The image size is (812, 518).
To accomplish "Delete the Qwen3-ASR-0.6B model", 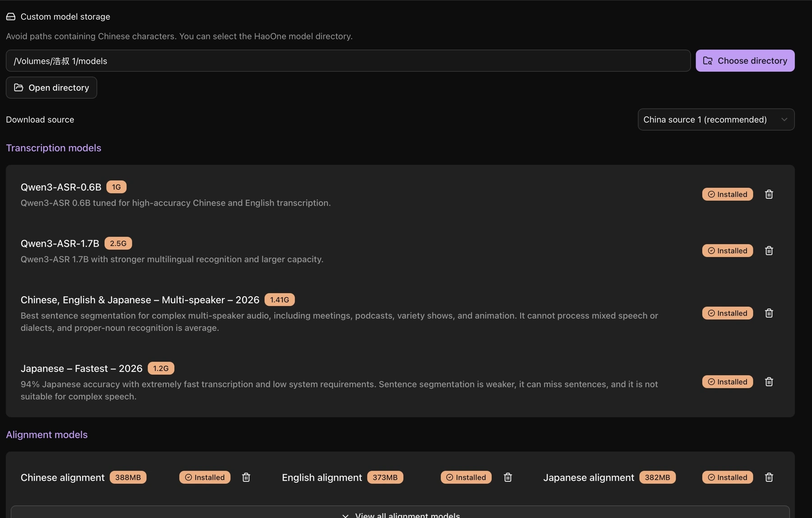I will coord(769,194).
